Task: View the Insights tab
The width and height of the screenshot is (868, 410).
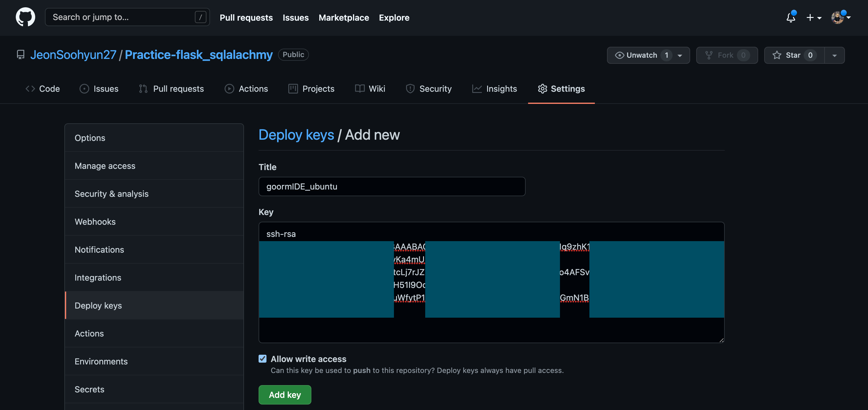Action: coord(494,89)
